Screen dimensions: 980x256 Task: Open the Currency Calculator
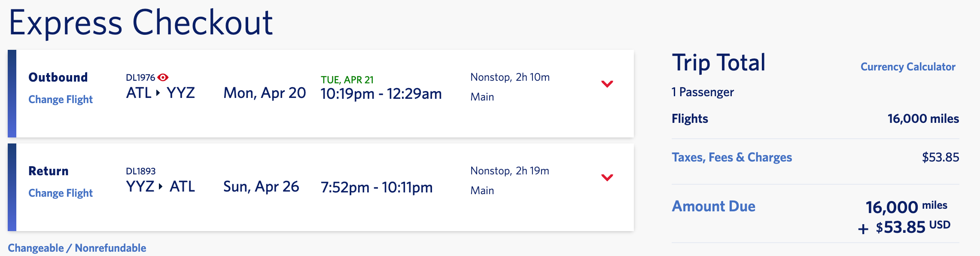tap(907, 67)
